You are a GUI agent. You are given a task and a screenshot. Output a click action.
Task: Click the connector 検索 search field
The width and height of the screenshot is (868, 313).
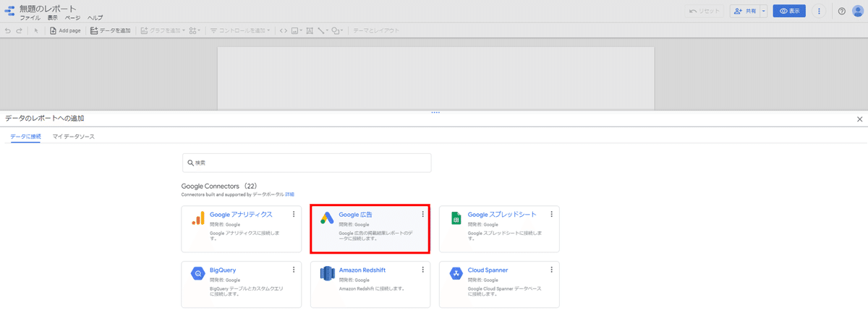point(306,163)
